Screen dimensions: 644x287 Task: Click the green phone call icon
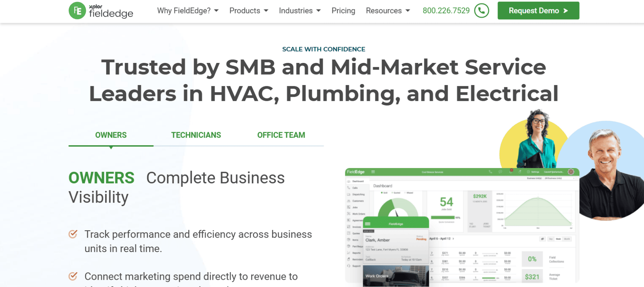481,11
